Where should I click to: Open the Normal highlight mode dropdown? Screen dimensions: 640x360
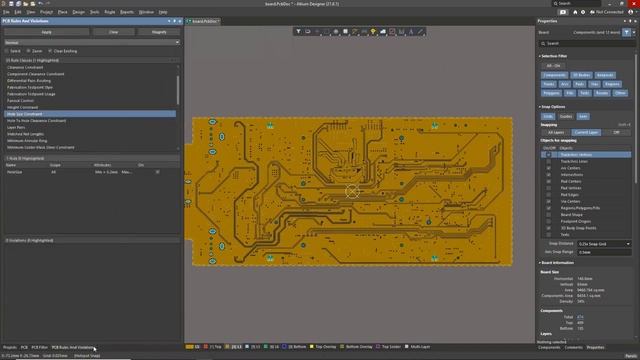pos(92,42)
